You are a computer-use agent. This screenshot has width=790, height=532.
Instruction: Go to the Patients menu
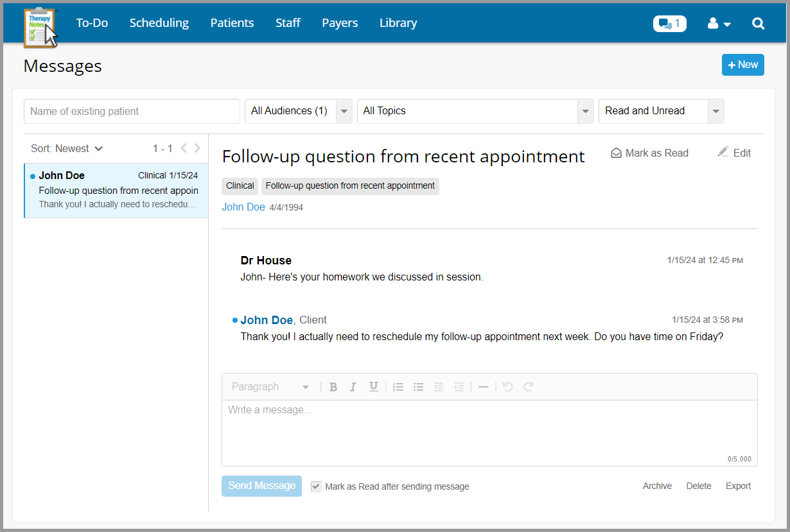coord(232,23)
